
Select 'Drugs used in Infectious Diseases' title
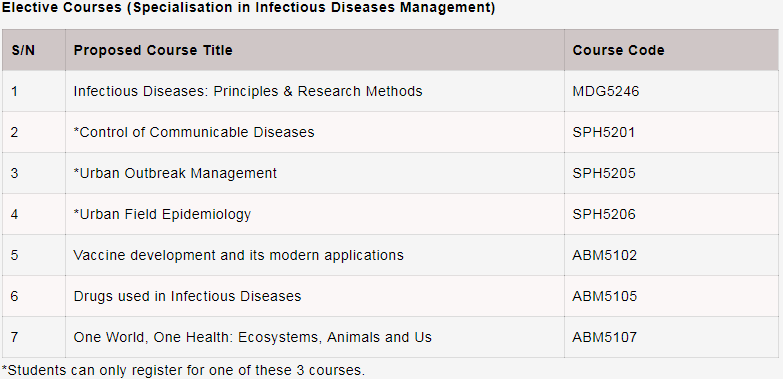tap(187, 296)
